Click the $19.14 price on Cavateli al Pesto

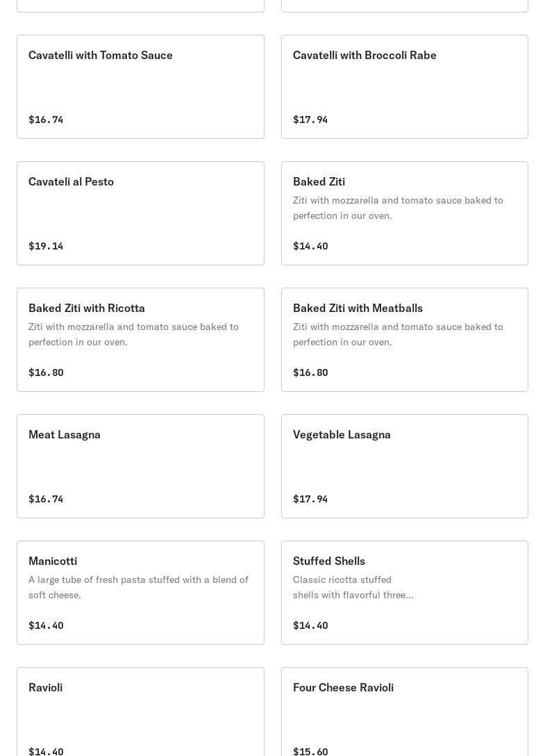coord(46,246)
